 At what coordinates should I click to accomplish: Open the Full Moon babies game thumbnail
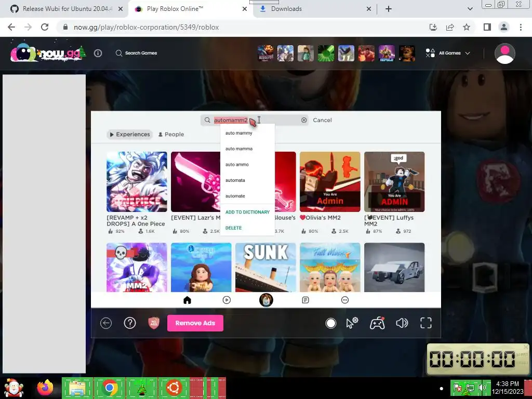tap(330, 268)
